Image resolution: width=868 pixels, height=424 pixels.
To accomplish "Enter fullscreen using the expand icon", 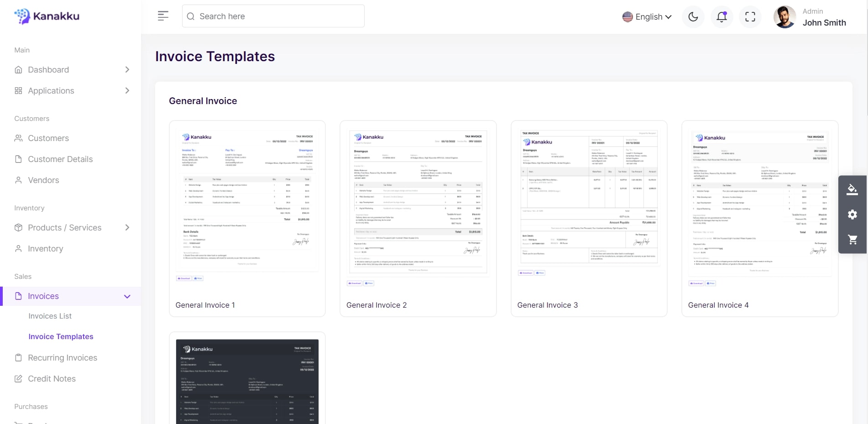I will (750, 16).
